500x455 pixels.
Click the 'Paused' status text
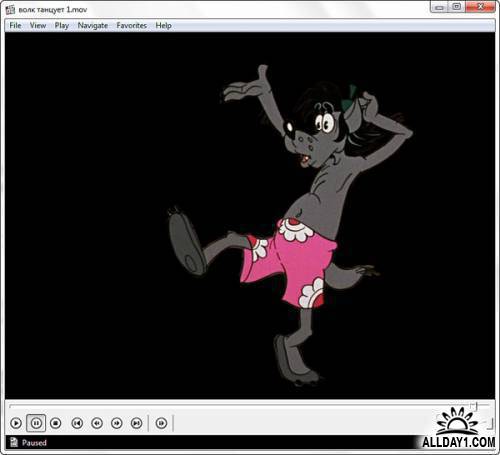pyautogui.click(x=34, y=443)
